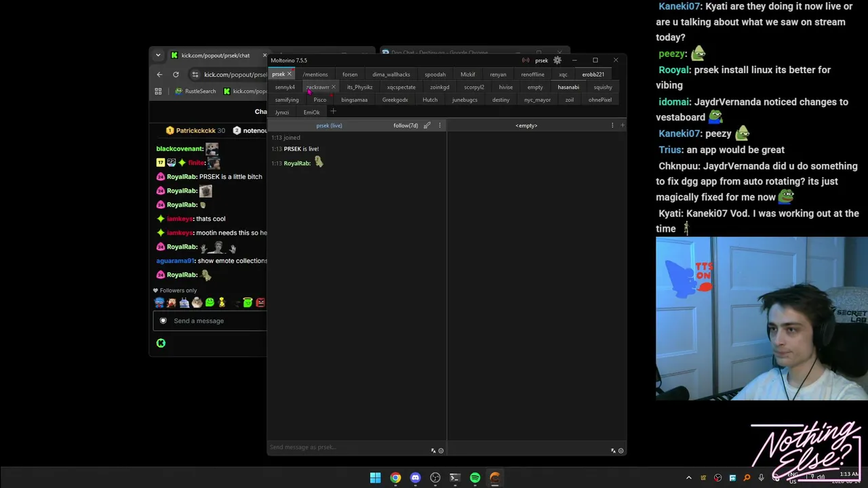Open the xqc tab
This screenshot has height=488, width=868.
563,75
